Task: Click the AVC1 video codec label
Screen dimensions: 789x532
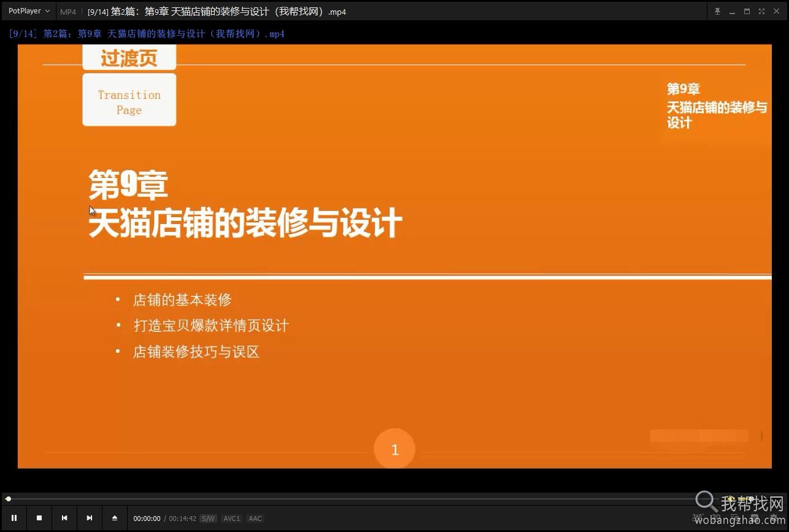Action: click(x=232, y=519)
